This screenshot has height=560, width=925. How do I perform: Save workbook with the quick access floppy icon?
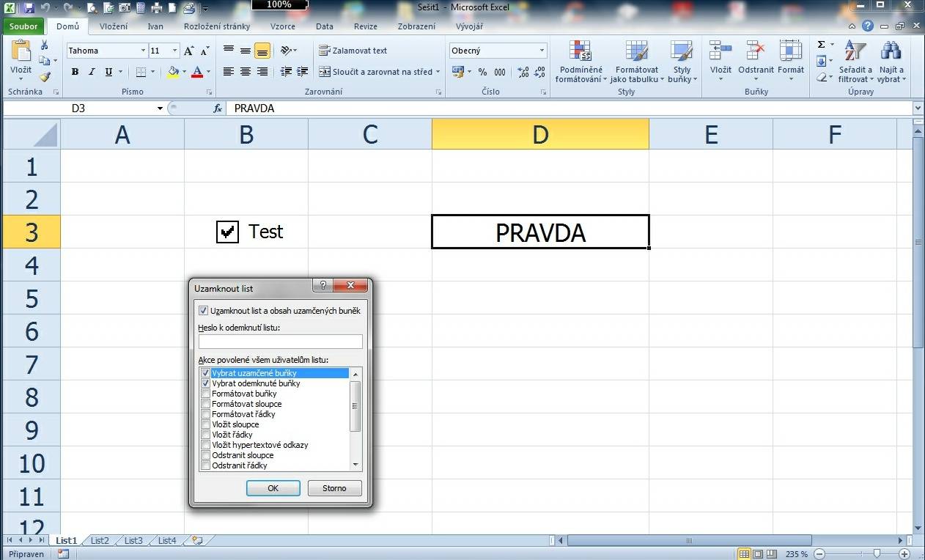(29, 8)
